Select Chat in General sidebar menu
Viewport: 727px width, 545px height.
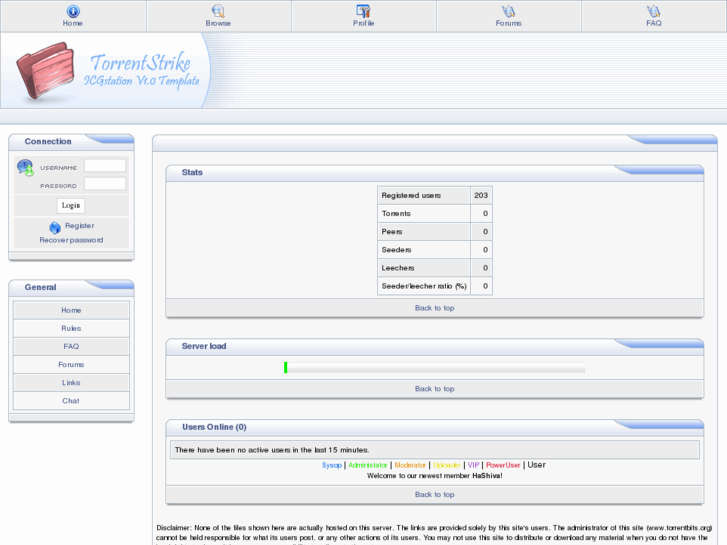pyautogui.click(x=71, y=401)
